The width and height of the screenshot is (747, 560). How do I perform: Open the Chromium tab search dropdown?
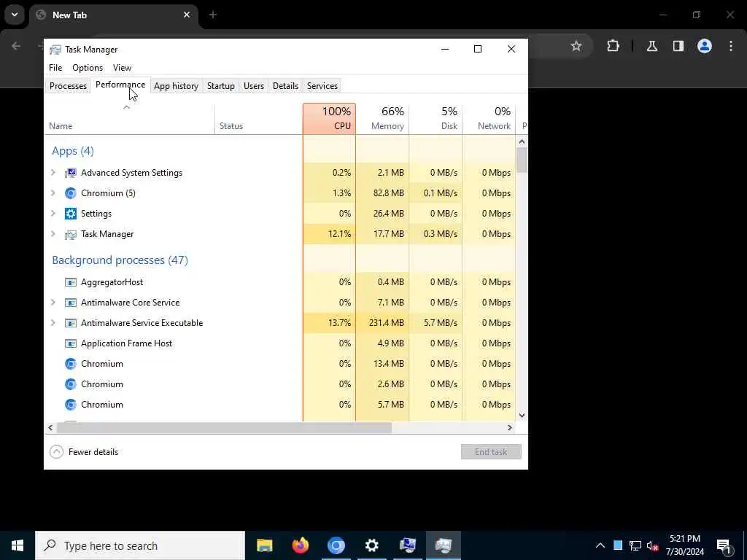[x=15, y=15]
